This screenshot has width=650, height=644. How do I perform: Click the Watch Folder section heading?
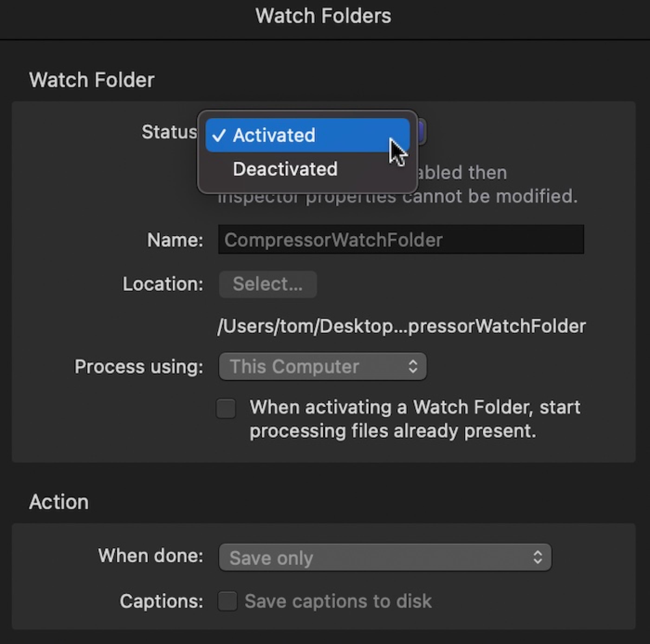pos(92,80)
